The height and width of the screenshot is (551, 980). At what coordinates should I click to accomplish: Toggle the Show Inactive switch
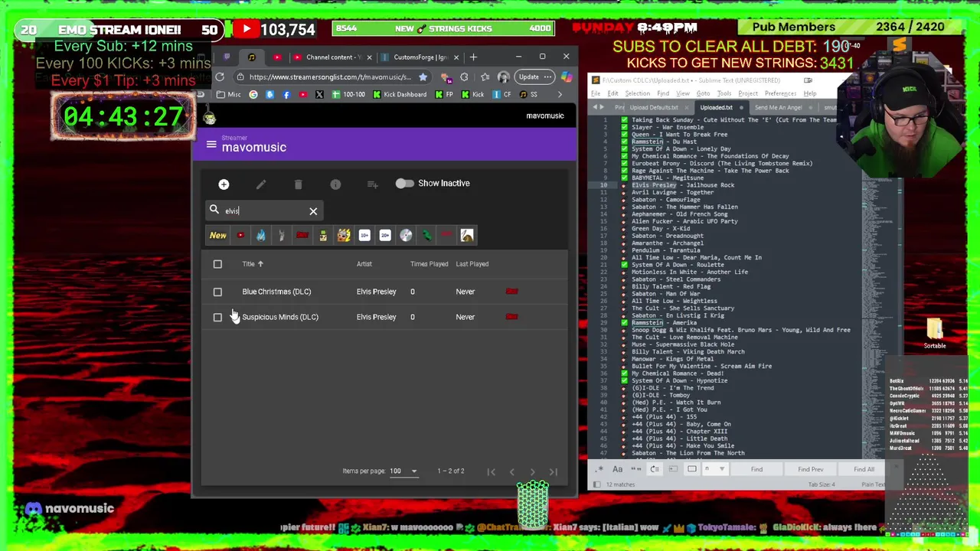pyautogui.click(x=404, y=183)
